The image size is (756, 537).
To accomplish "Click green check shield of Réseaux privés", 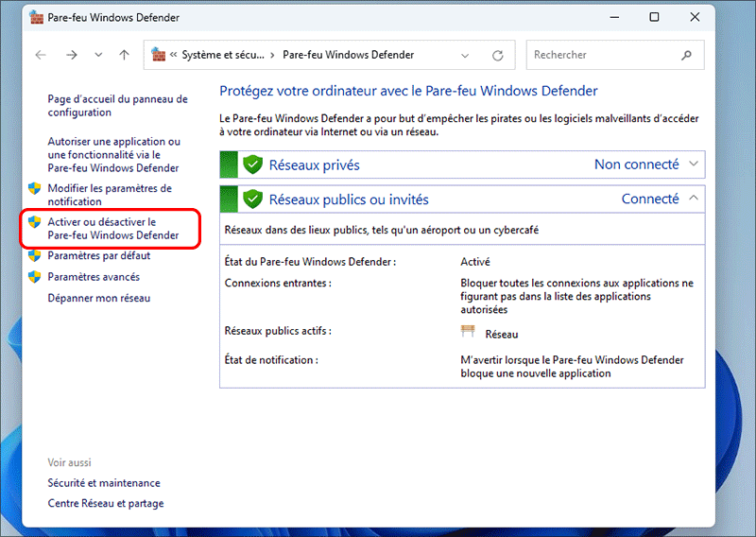I will [x=252, y=165].
